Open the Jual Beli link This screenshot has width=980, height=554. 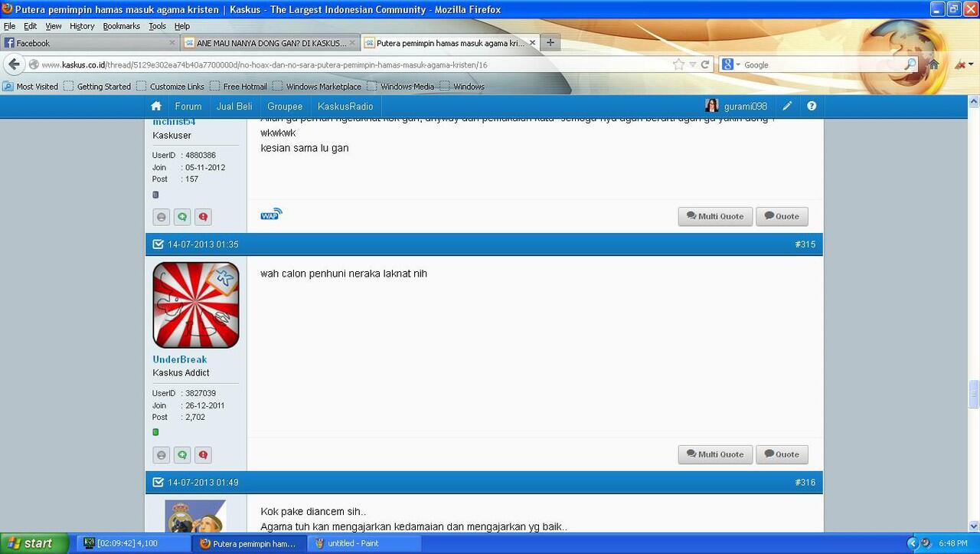234,107
